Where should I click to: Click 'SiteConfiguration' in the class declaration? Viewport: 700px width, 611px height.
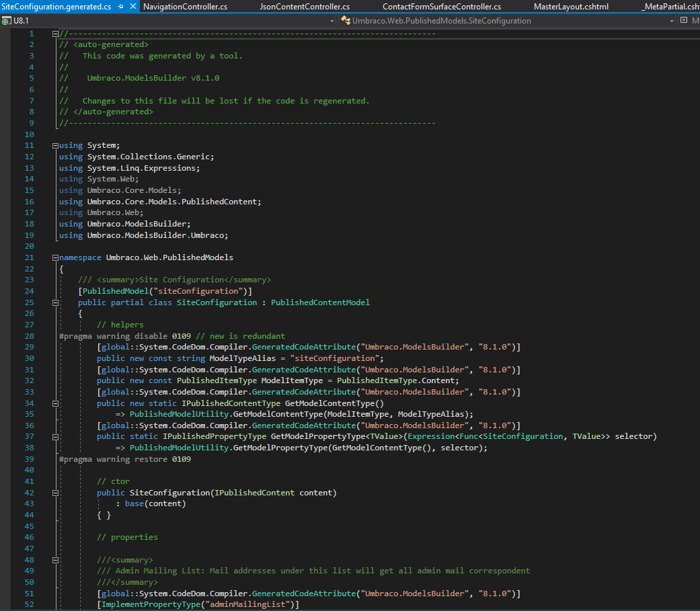(217, 302)
